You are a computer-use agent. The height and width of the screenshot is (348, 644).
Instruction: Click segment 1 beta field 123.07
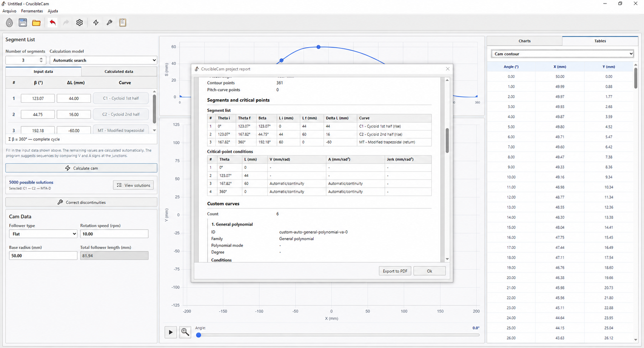tap(38, 98)
